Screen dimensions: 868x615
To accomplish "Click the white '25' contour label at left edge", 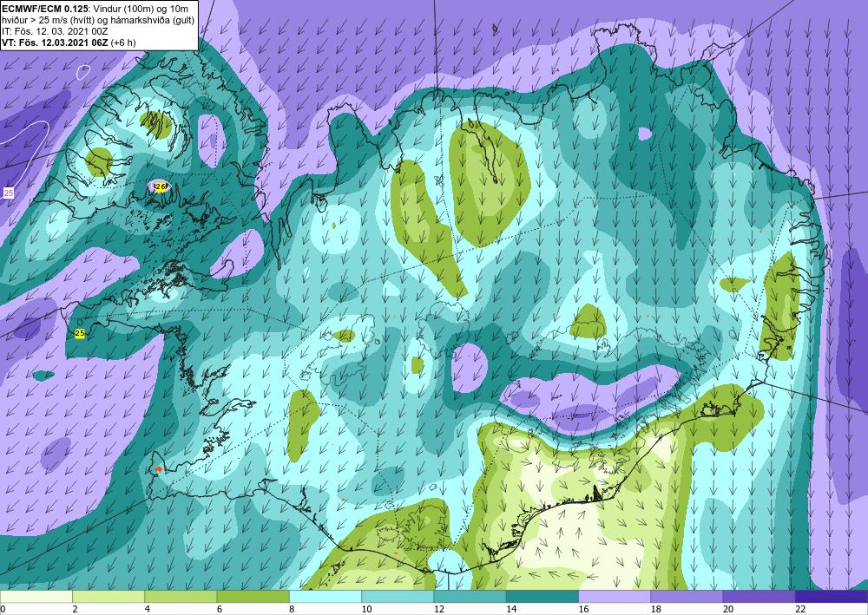I will pyautogui.click(x=9, y=193).
